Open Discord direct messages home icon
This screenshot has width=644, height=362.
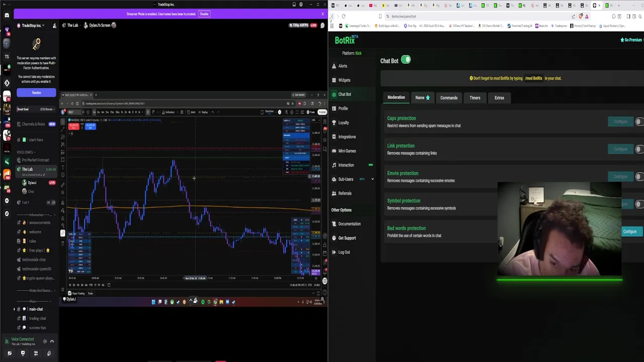(x=7, y=16)
